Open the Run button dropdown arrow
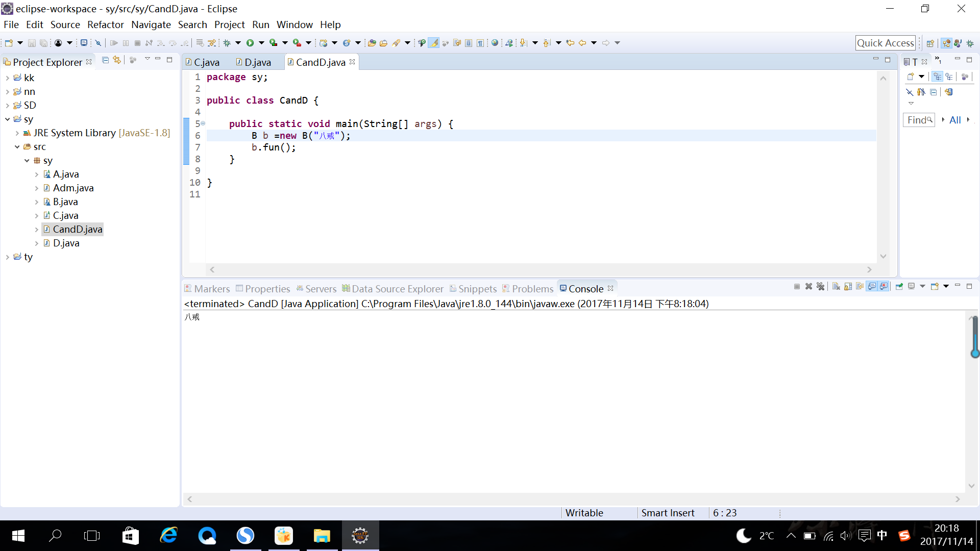 (261, 43)
